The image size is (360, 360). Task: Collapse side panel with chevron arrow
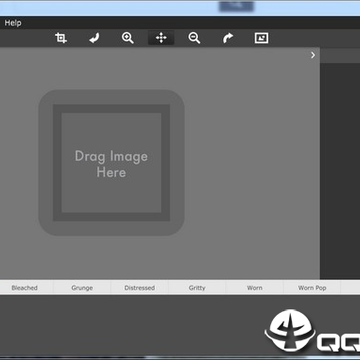(313, 55)
